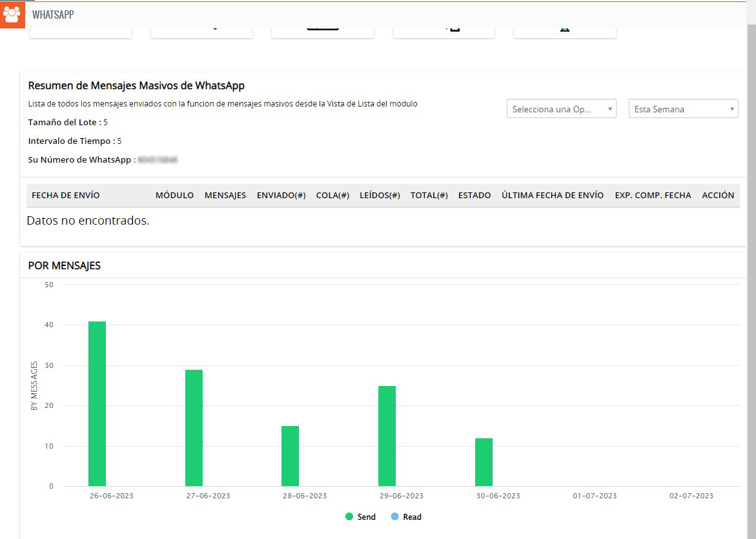Click the 'Intervalo de Tiempo : 5' text

75,141
